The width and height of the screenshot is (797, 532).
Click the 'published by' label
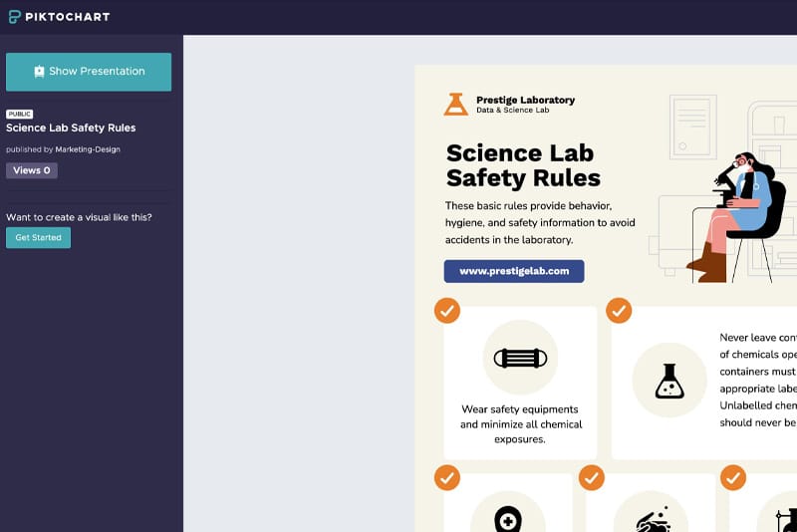pyautogui.click(x=30, y=149)
